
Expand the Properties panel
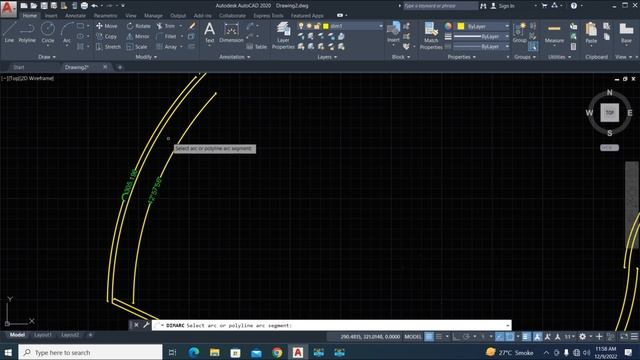pos(461,57)
